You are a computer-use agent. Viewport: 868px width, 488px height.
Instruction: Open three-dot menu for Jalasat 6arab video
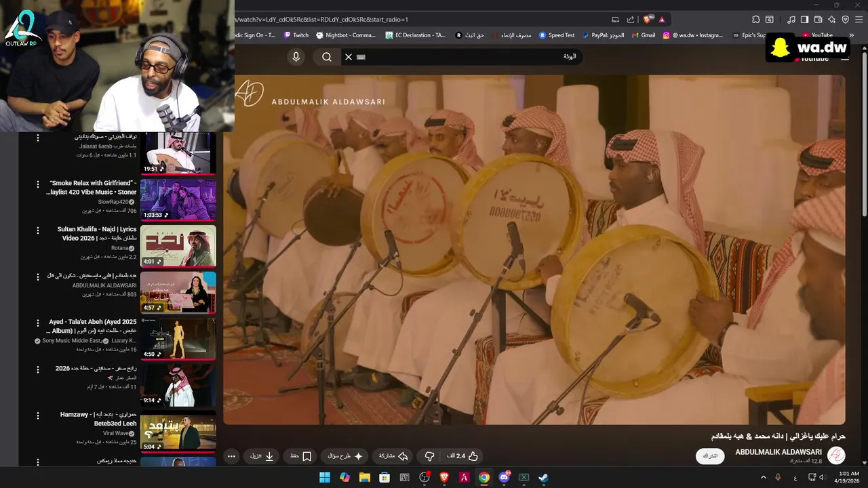[37, 138]
